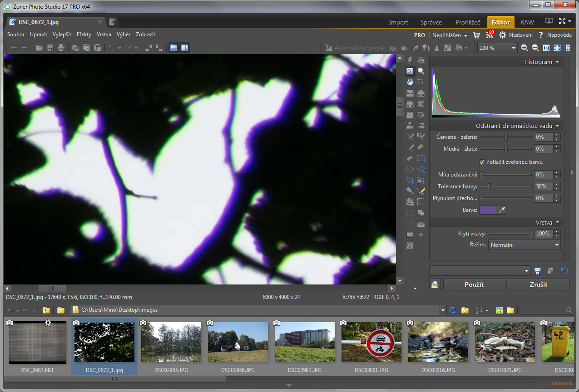
Task: Click the zoom in magnifier icon
Action: point(525,48)
